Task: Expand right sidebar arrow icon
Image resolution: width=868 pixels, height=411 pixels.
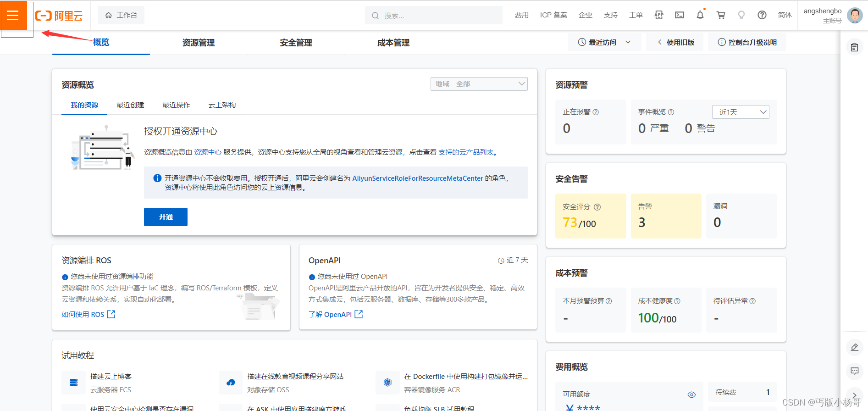Action: pos(855,395)
